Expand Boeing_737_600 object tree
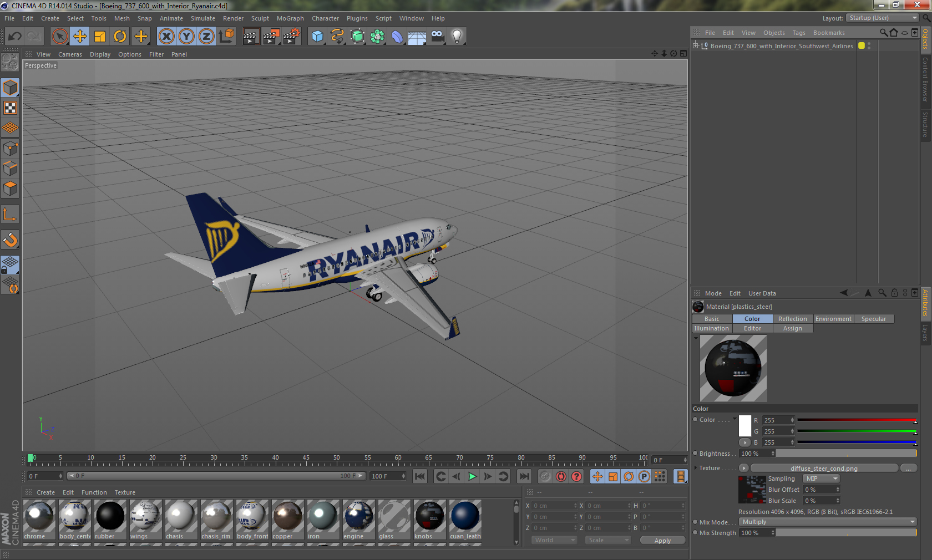Screen dimensions: 932x560 coord(695,46)
